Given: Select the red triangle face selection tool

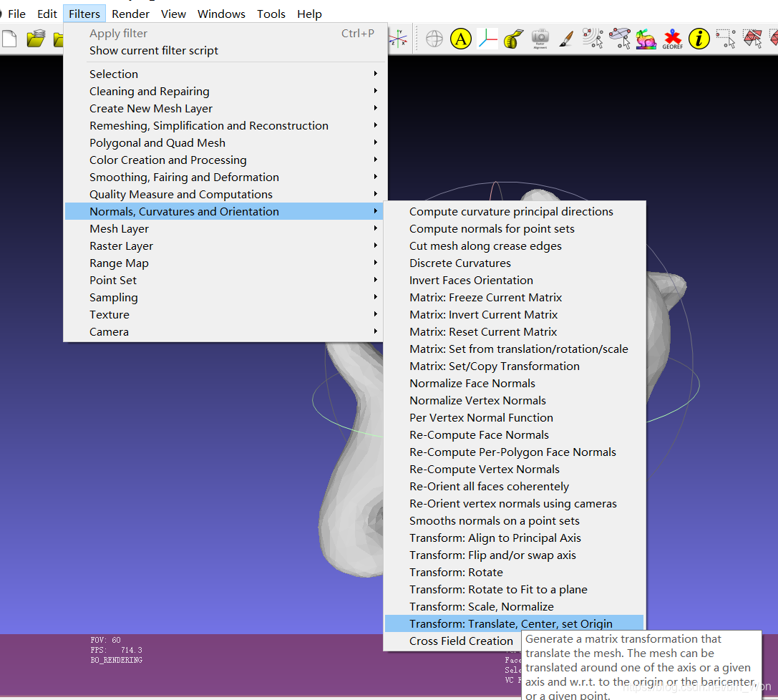Looking at the screenshot, I should click(x=752, y=39).
